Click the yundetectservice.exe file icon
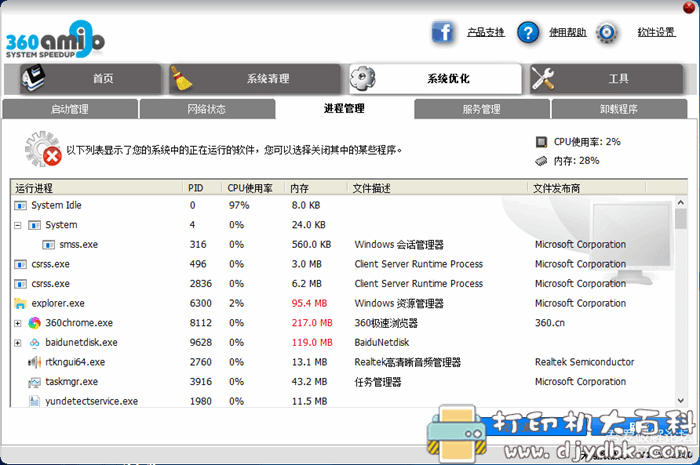This screenshot has height=465, width=700. [x=34, y=401]
